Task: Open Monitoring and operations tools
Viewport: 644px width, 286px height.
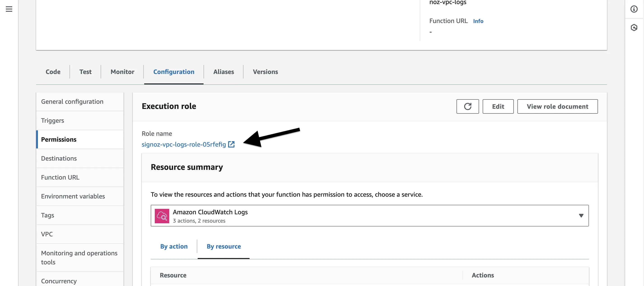Action: pos(80,258)
